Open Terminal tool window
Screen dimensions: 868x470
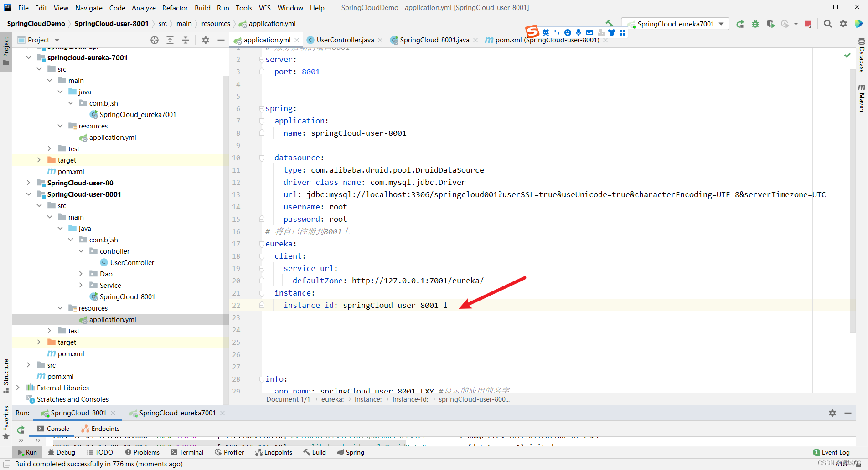point(187,452)
